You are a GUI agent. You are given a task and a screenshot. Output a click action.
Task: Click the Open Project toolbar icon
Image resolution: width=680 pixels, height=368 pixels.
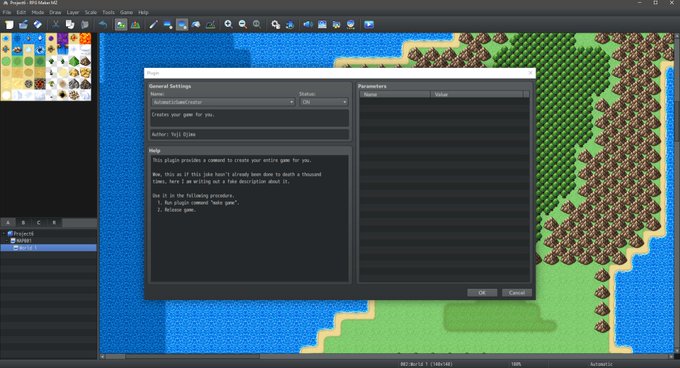(23, 24)
